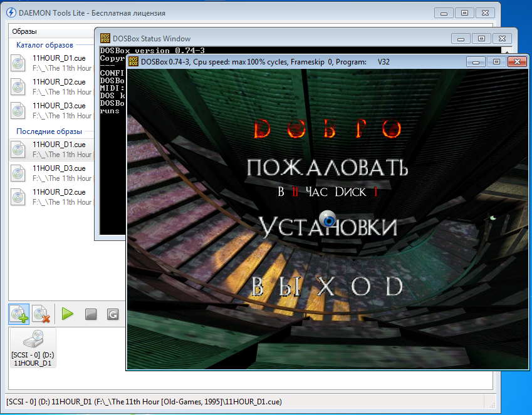The height and width of the screenshot is (415, 532).
Task: Close the DOSBox Status Window
Action: [x=502, y=39]
